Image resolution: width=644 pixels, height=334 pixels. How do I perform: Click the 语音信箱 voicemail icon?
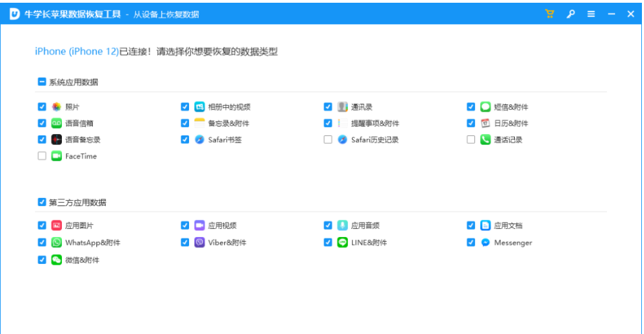click(x=56, y=123)
